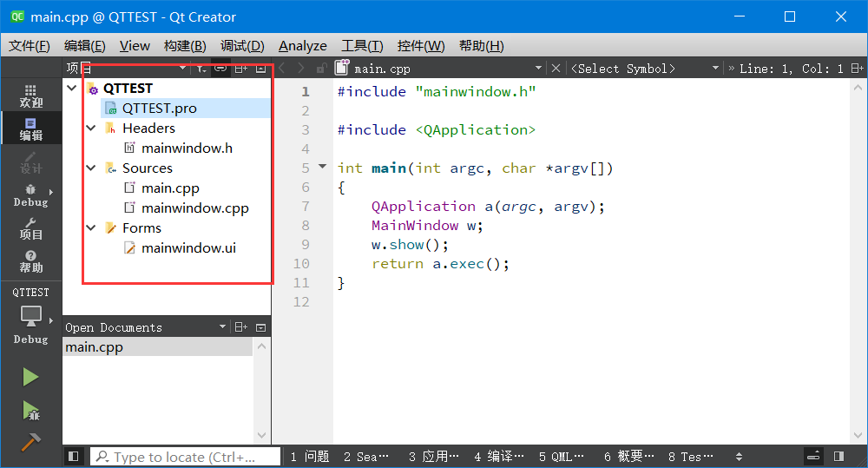
Task: Toggle the left sidebar visibility button
Action: click(73, 457)
